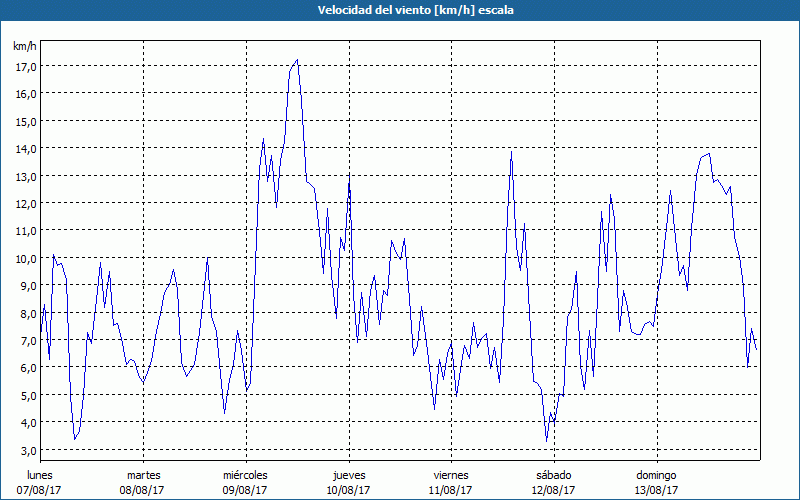
Task: Select the 10/08/17 date label
Action: [x=348, y=490]
